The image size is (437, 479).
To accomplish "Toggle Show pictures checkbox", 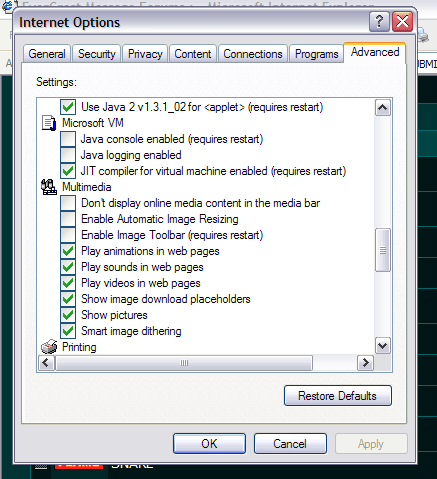I will [x=68, y=315].
